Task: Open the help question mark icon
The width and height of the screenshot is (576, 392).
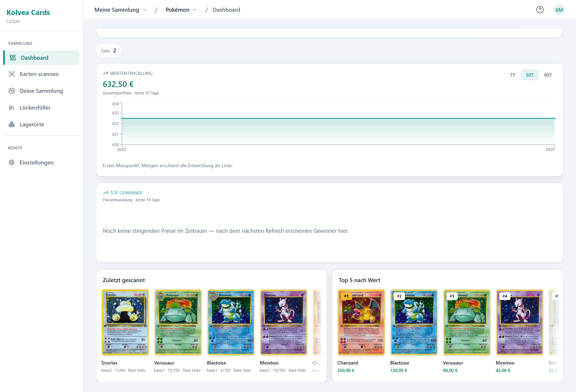Action: (540, 10)
